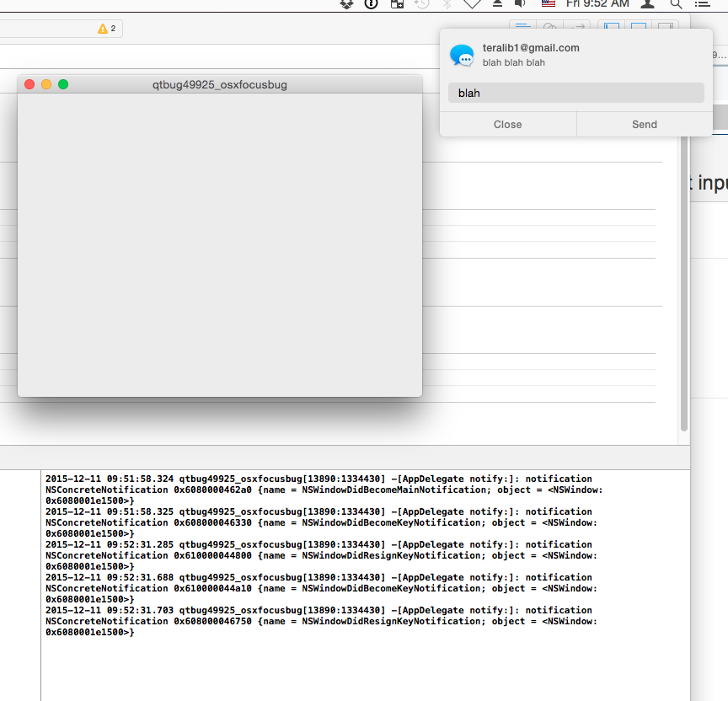Open the US flag input source menu
This screenshot has width=728, height=701.
pyautogui.click(x=548, y=3)
